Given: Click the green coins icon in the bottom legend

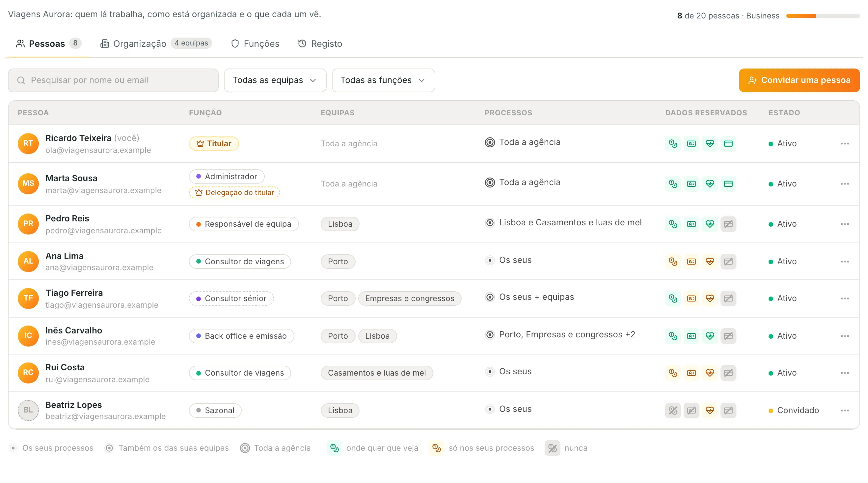Looking at the screenshot, I should click(334, 448).
